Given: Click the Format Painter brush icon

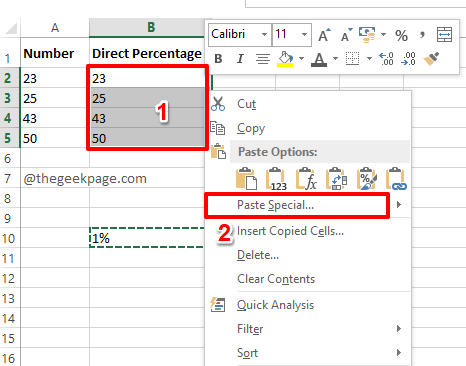Looking at the screenshot, I should coord(431,59).
